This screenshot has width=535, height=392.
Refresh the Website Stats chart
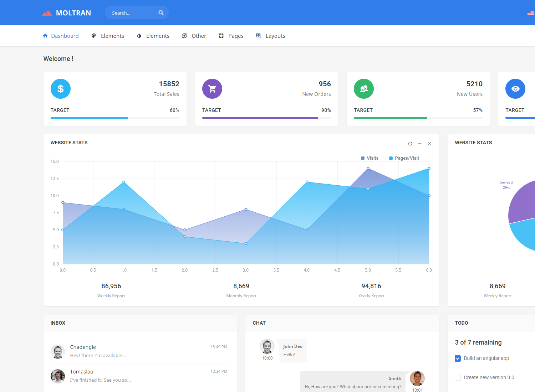[x=410, y=144]
